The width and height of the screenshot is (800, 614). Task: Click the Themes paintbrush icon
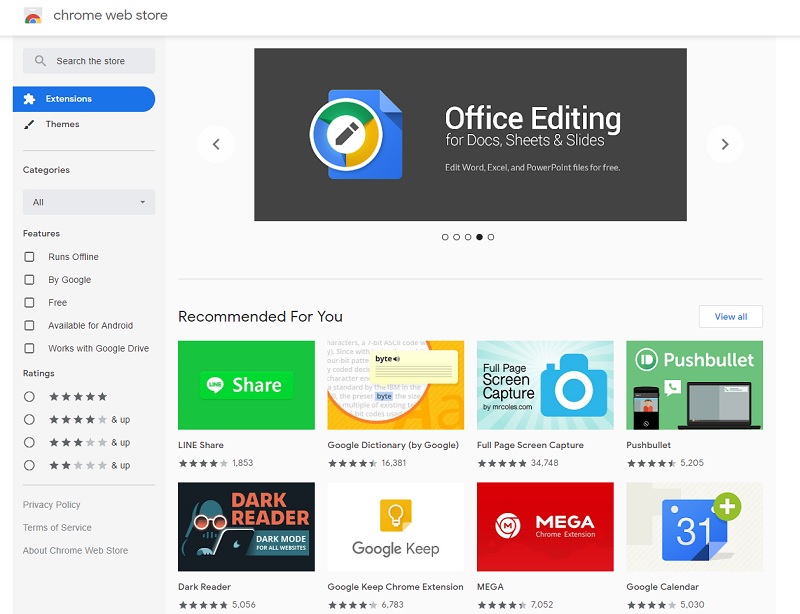[x=29, y=124]
